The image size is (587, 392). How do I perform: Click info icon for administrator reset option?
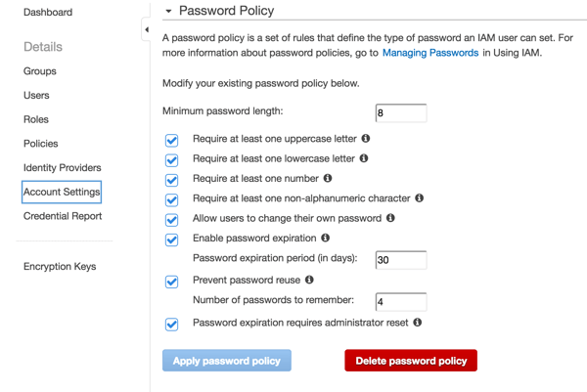tap(417, 322)
